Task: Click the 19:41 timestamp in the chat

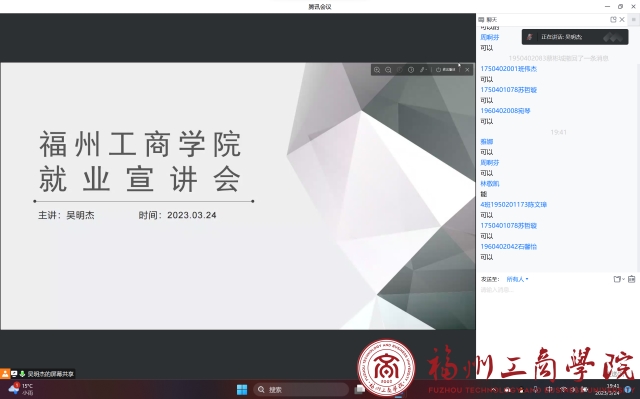Action: [558, 132]
